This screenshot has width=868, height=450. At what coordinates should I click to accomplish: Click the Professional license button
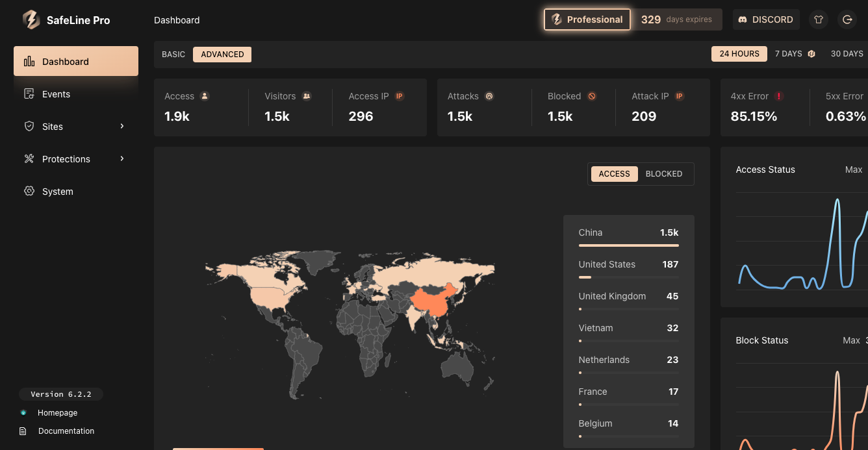click(x=587, y=19)
